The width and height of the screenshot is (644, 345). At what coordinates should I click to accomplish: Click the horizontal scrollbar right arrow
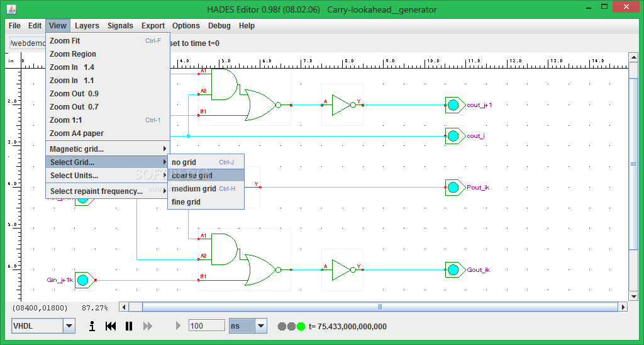click(x=623, y=307)
